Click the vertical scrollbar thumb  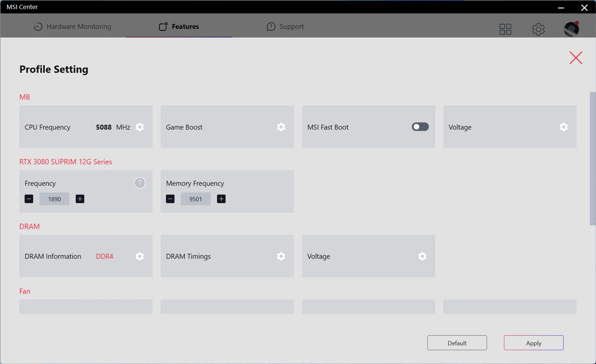(593, 159)
